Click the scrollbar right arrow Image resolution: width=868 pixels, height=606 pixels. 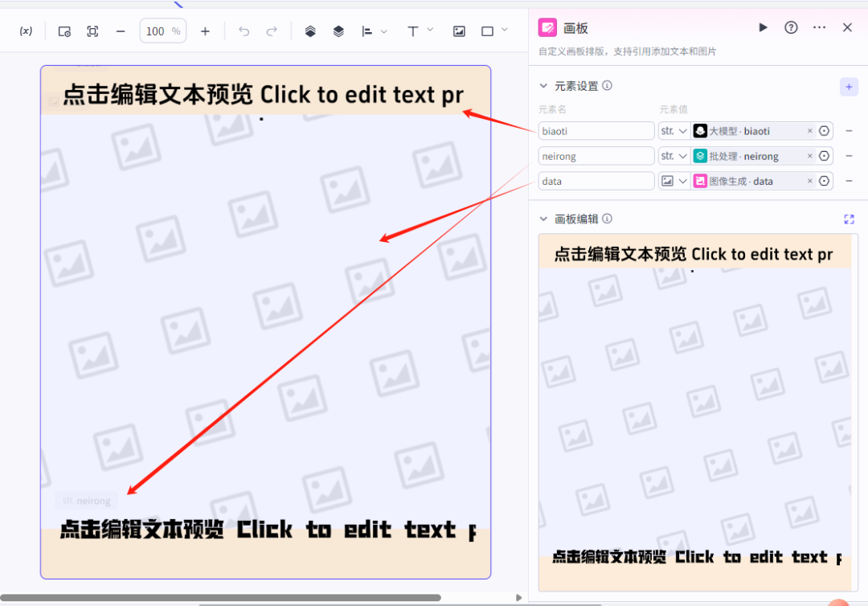coord(518,598)
